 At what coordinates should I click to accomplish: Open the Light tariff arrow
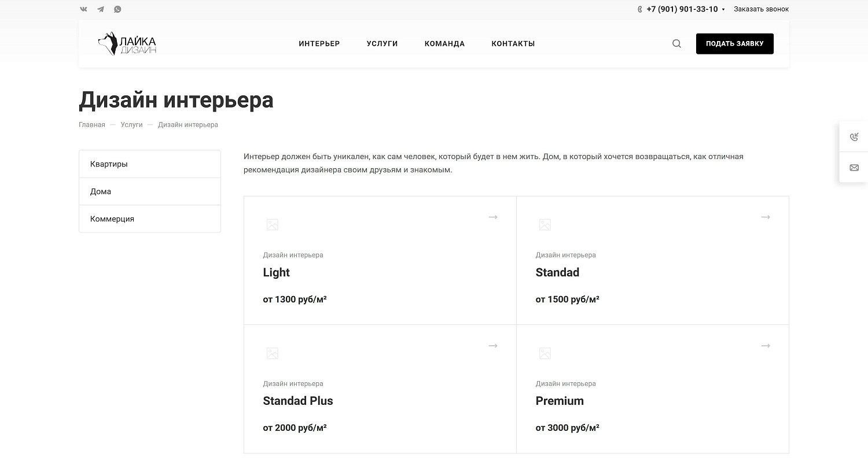pyautogui.click(x=493, y=217)
